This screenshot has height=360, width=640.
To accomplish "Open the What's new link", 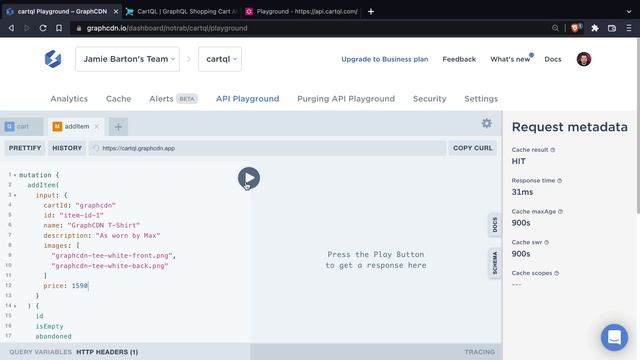I will (510, 59).
